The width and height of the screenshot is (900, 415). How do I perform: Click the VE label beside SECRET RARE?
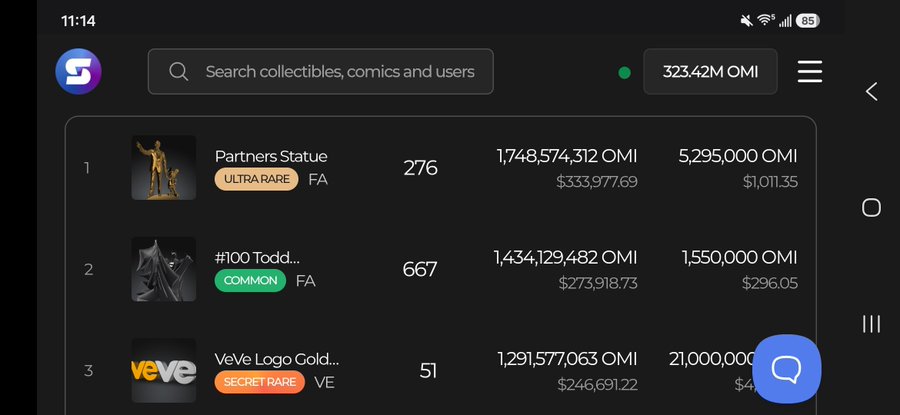pyautogui.click(x=324, y=383)
